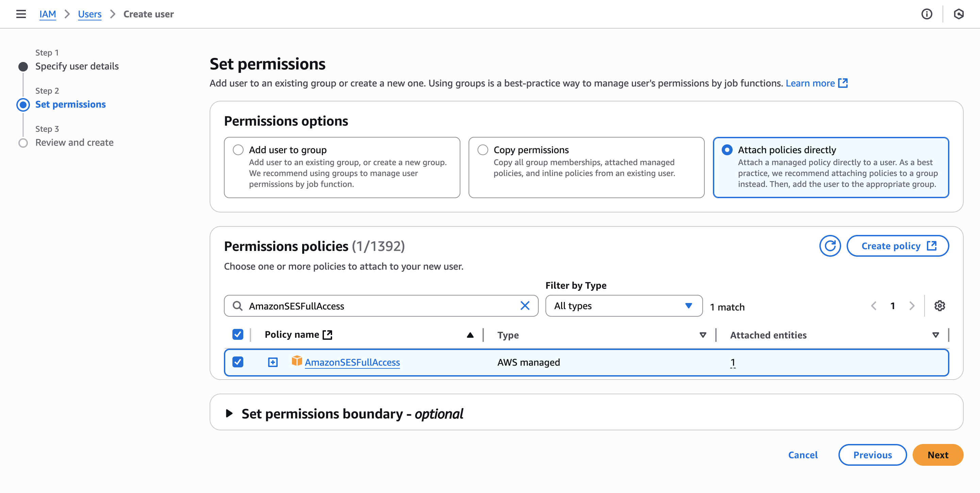Open the navigation sidebar hamburger menu
980x493 pixels.
21,14
